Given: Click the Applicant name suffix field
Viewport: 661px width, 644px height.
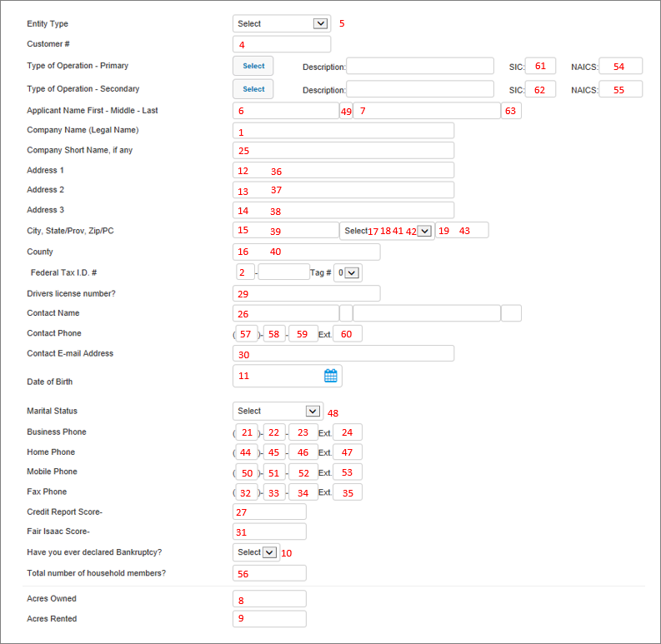Looking at the screenshot, I should pyautogui.click(x=511, y=111).
